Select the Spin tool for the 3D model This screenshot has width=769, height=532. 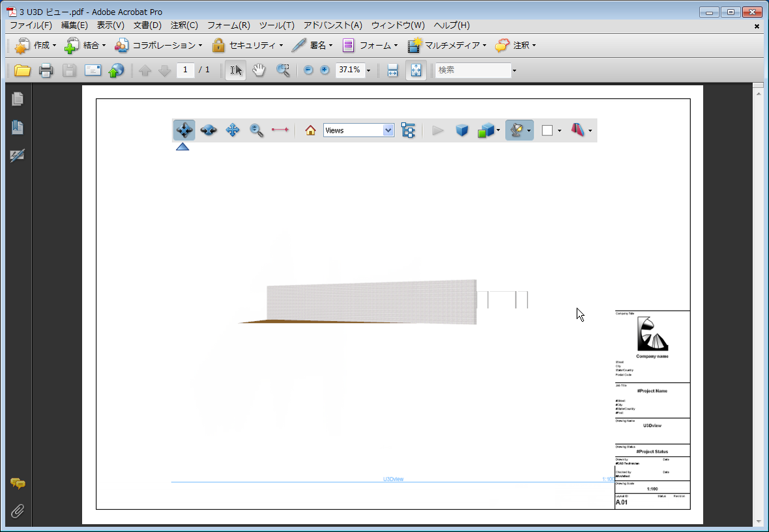coord(209,130)
